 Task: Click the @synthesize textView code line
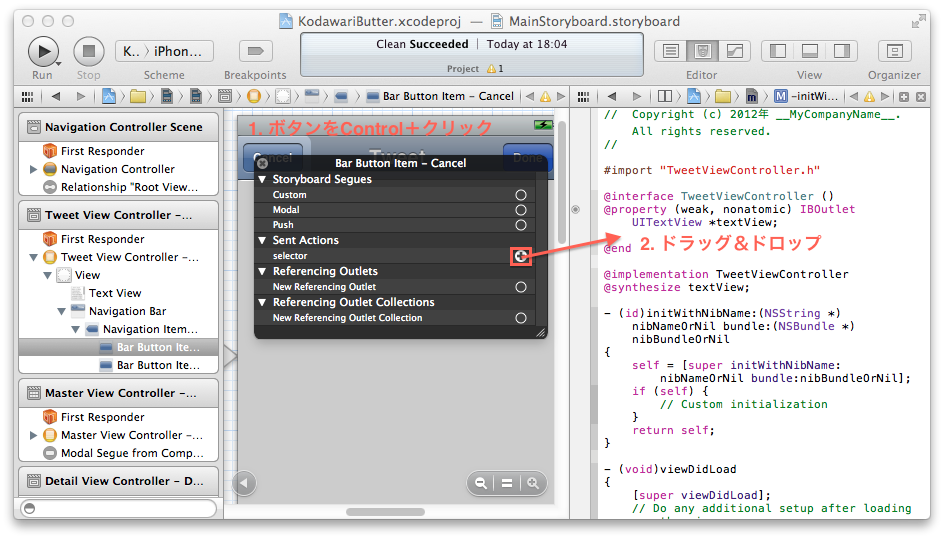click(x=677, y=287)
